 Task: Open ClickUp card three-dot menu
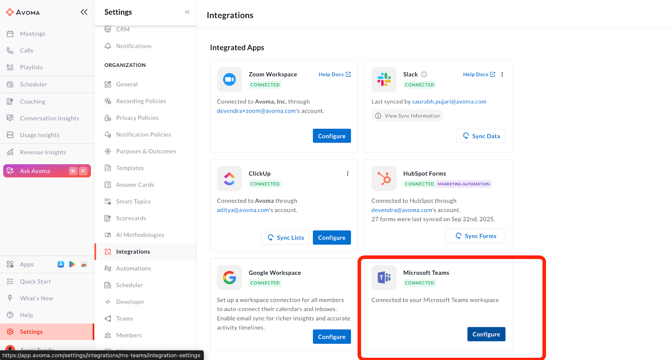tap(347, 173)
